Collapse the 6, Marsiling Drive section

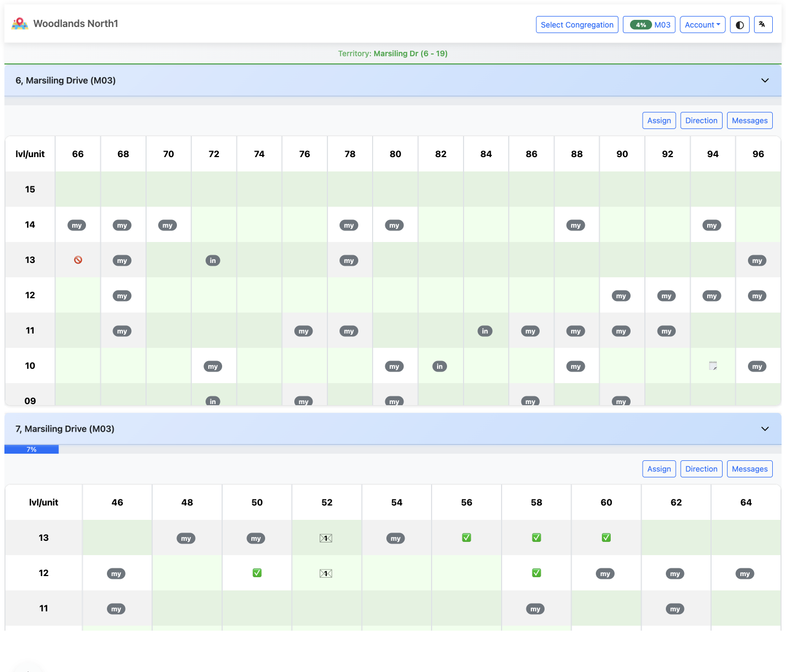(765, 80)
